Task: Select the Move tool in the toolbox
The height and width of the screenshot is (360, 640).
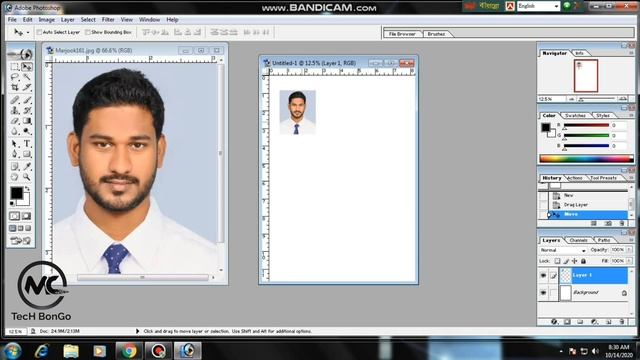Action: 27,67
